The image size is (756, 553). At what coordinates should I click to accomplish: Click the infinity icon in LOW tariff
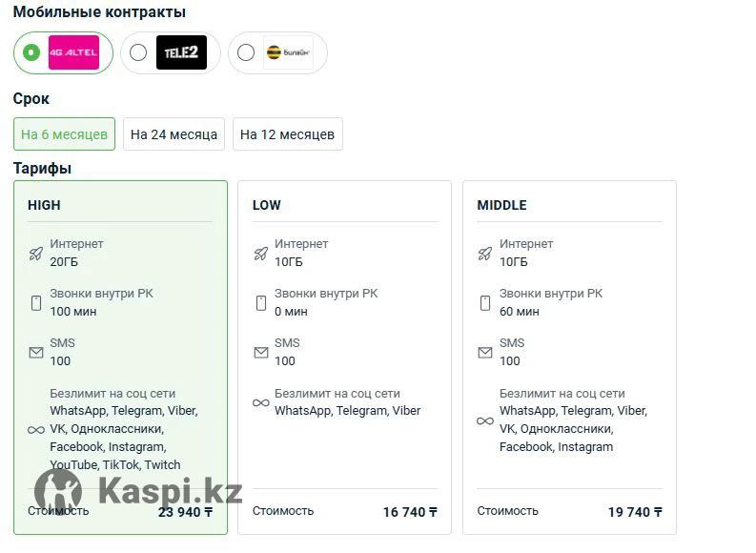261,402
